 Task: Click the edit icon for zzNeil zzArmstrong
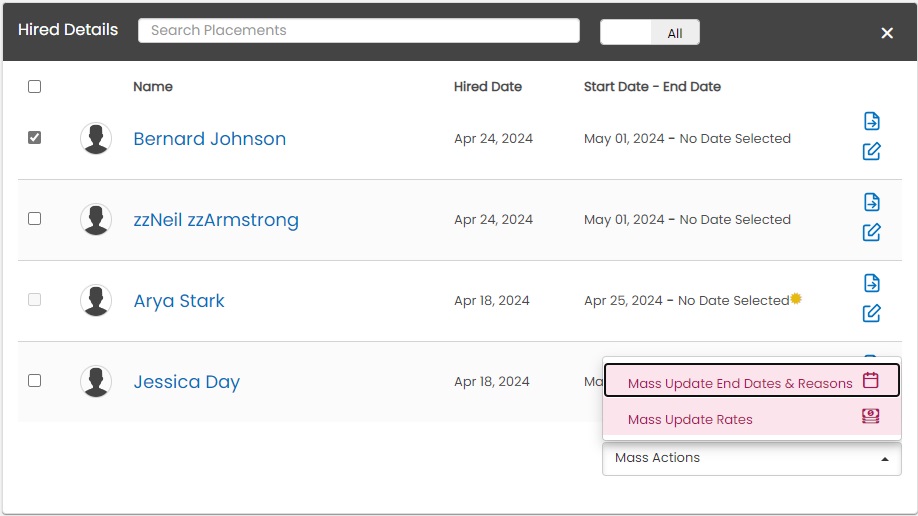coord(871,233)
